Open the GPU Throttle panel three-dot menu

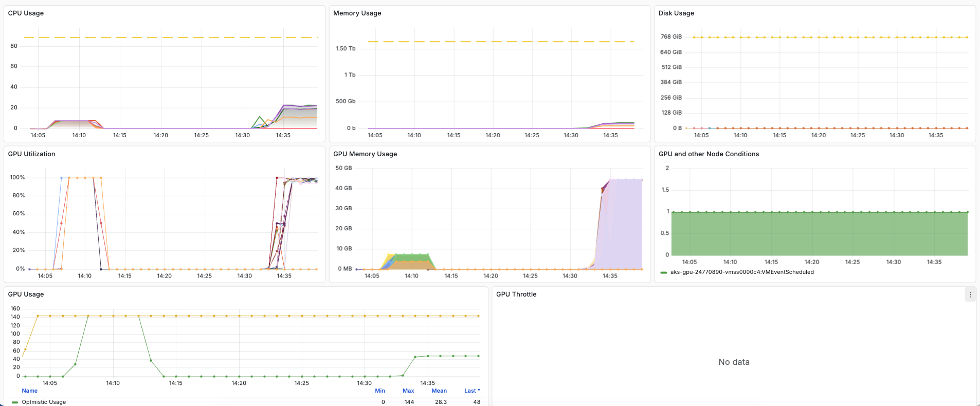click(970, 294)
